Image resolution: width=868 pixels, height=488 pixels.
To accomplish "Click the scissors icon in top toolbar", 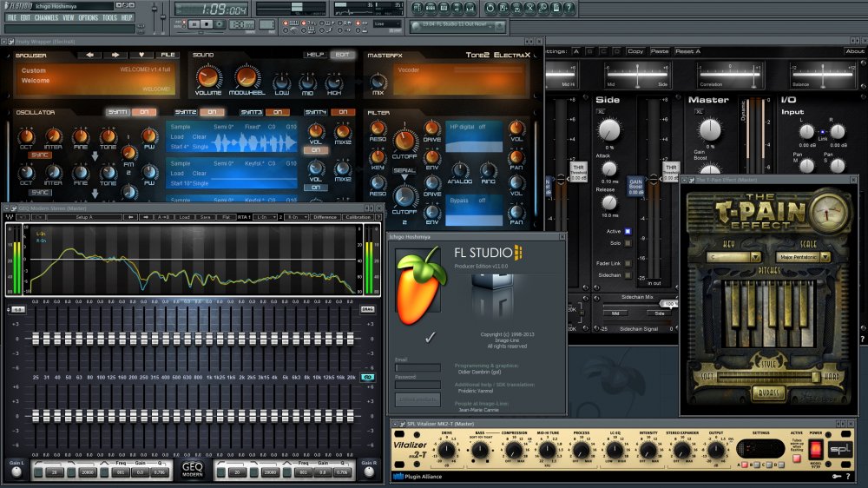I will point(529,8).
